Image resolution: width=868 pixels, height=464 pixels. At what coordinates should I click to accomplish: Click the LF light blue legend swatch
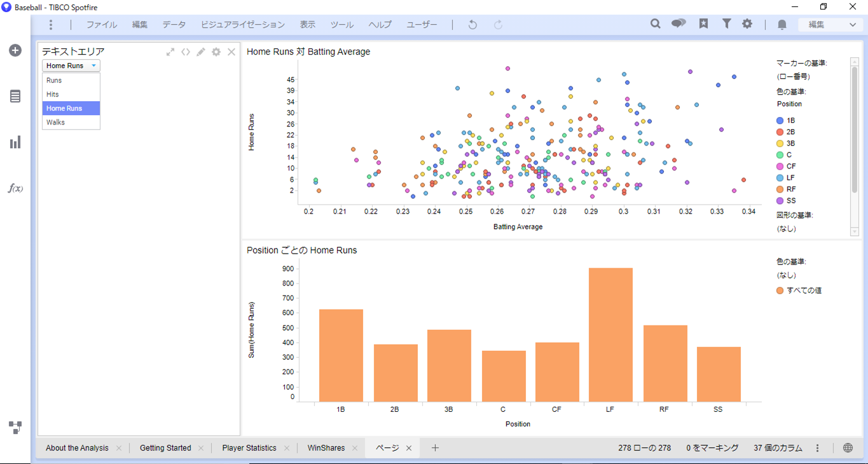780,177
